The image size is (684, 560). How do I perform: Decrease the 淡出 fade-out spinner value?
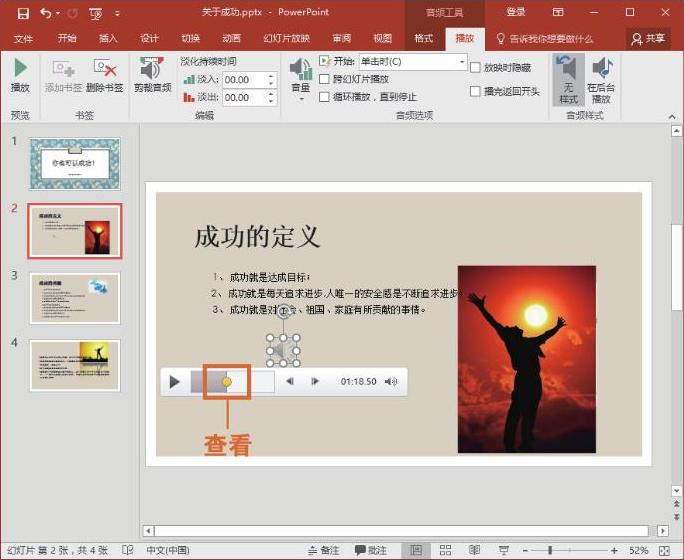coord(271,101)
